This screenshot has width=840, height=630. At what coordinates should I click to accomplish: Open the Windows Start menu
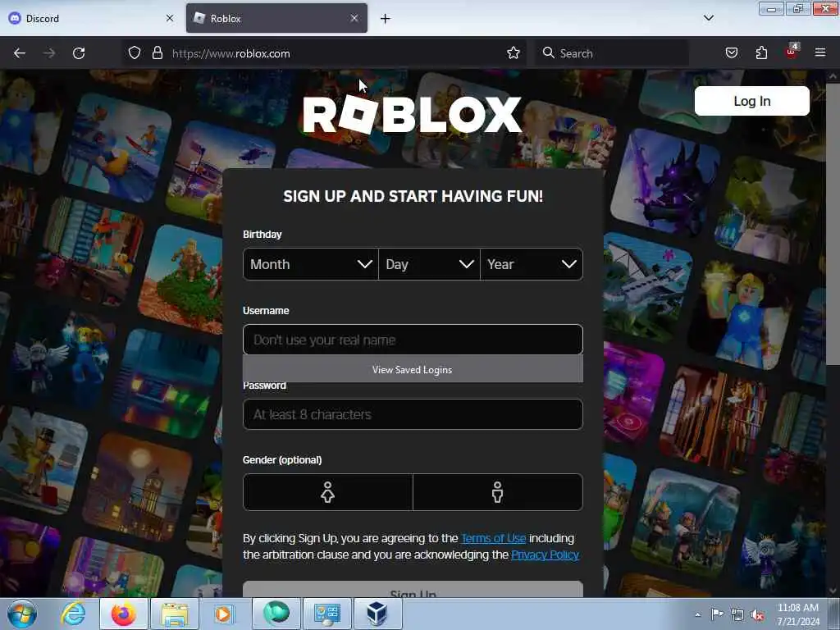click(22, 614)
